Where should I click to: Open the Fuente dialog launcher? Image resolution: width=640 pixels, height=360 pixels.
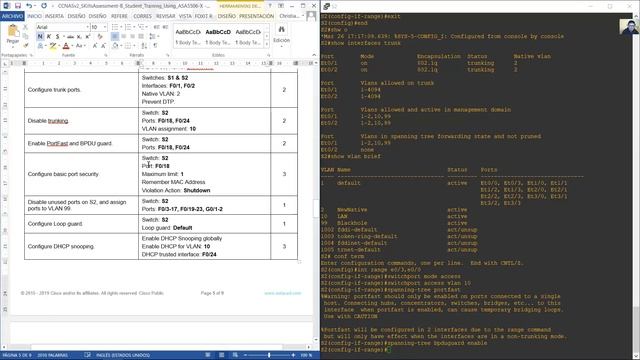pyautogui.click(x=106, y=55)
